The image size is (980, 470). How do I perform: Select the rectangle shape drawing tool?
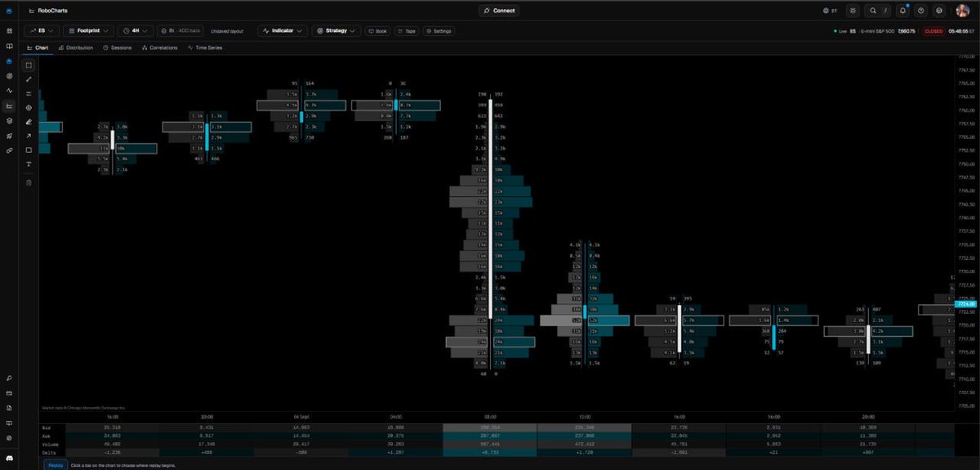pos(29,150)
